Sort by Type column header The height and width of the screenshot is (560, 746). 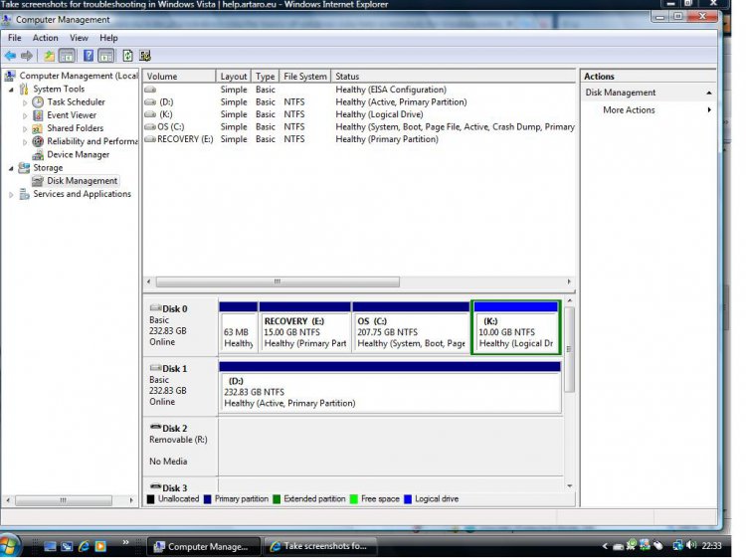pyautogui.click(x=265, y=77)
